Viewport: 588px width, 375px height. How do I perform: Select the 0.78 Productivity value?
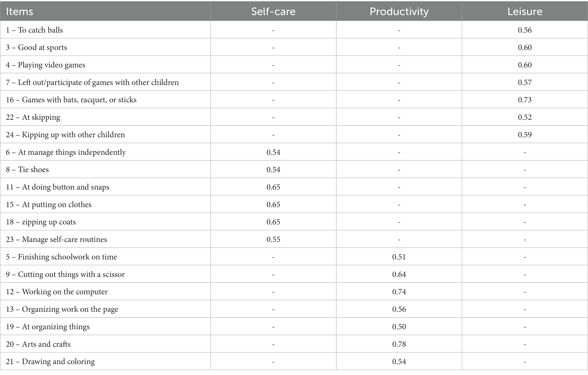399,344
